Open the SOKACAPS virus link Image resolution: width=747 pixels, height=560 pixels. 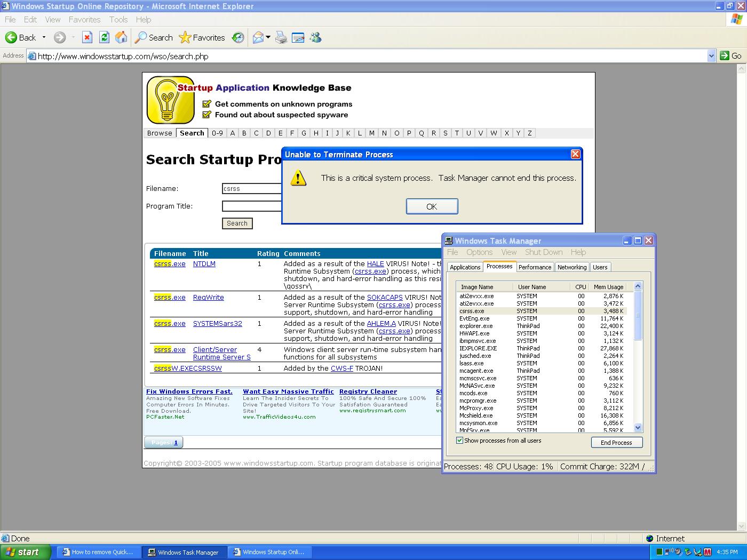(385, 297)
